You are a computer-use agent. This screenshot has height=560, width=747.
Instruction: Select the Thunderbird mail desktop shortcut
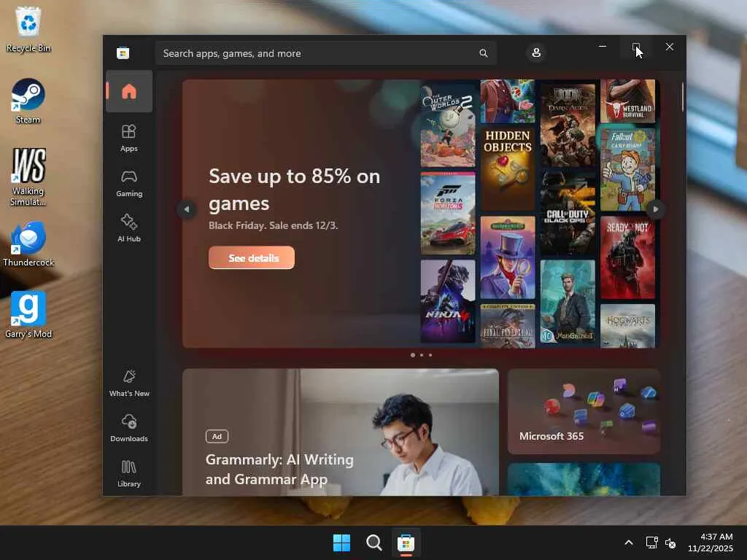click(28, 244)
